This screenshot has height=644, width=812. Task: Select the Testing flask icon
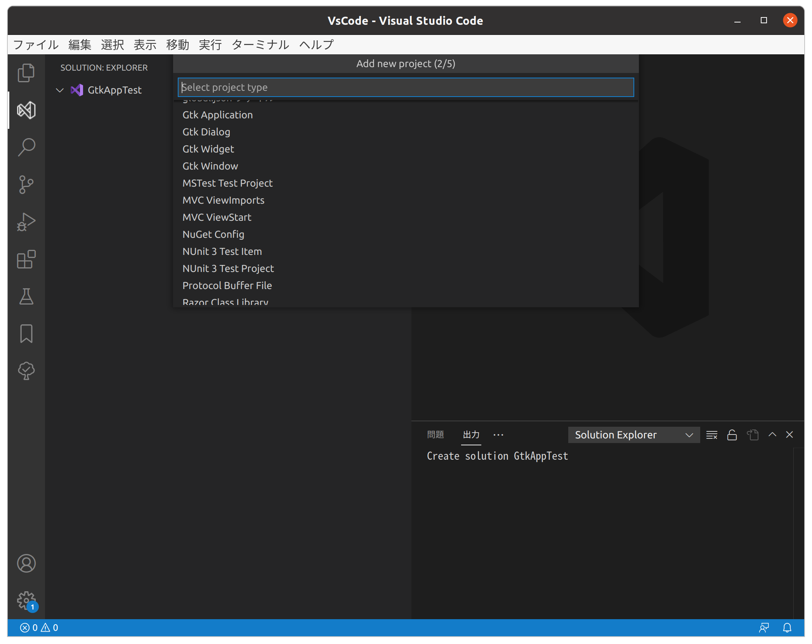26,297
